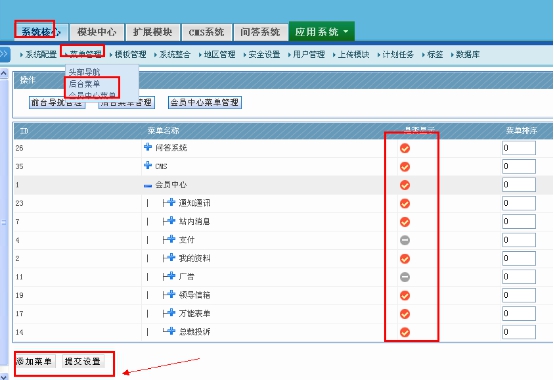The width and height of the screenshot is (554, 380).
Task: Click the double-arrow sidebar expand icon
Action: pyautogui.click(x=4, y=54)
